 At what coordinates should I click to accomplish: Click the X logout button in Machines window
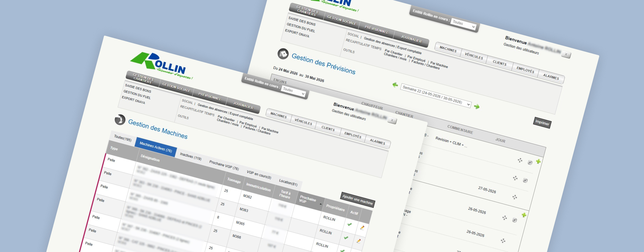pos(392,120)
